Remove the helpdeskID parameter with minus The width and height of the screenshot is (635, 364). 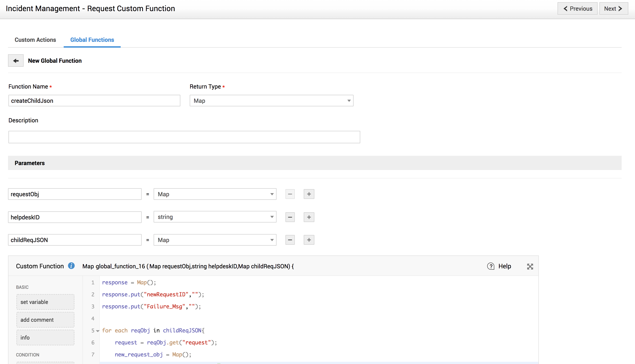click(290, 217)
